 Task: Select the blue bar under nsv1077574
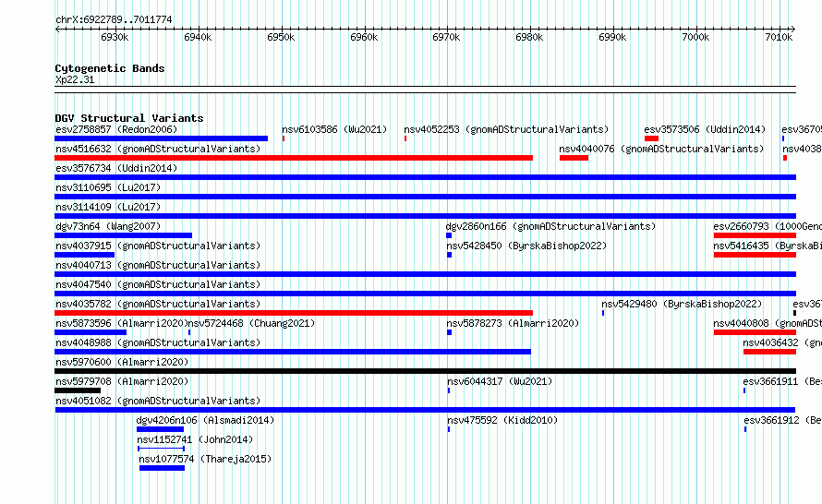point(162,468)
